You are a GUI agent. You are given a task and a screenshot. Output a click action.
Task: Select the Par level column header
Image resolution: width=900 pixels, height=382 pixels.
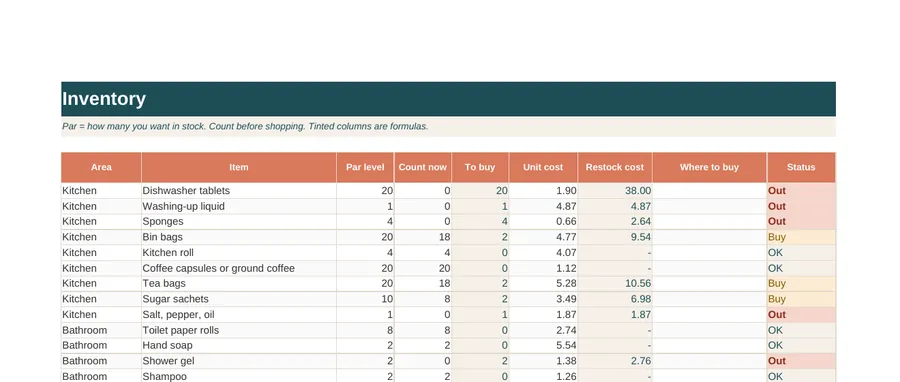click(x=365, y=167)
